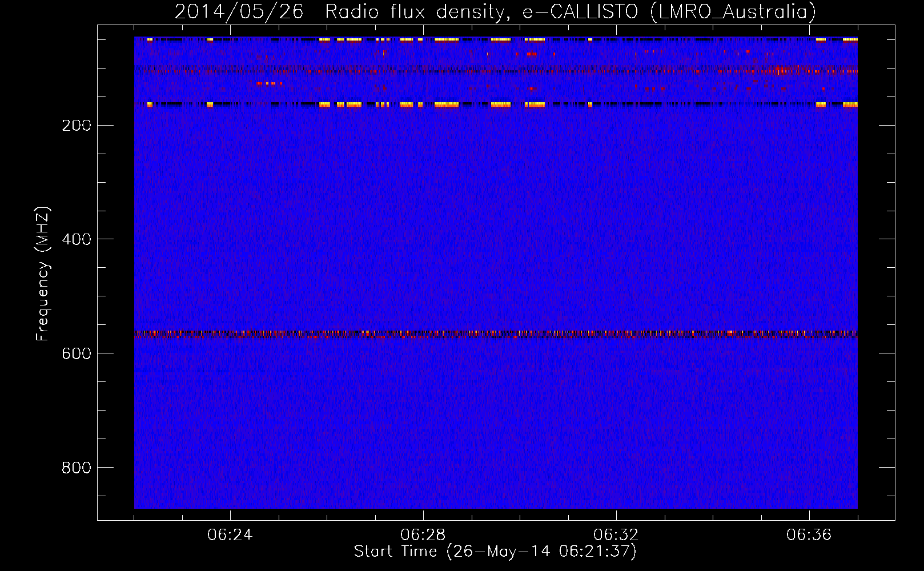Click the 06:32 time tick label

616,535
